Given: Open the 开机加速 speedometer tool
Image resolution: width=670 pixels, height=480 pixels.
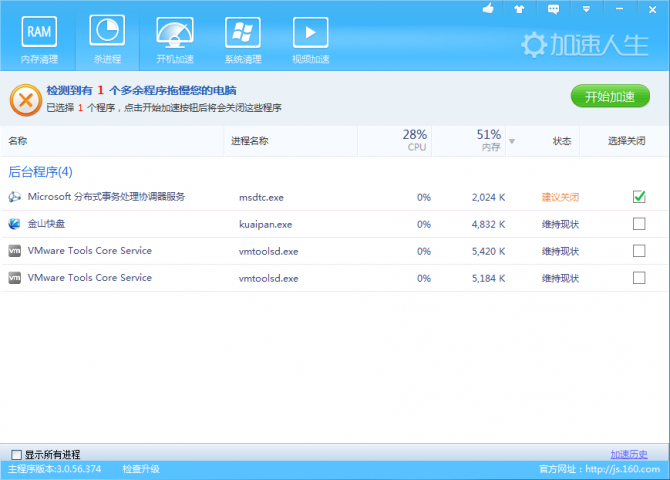Looking at the screenshot, I should tap(173, 40).
